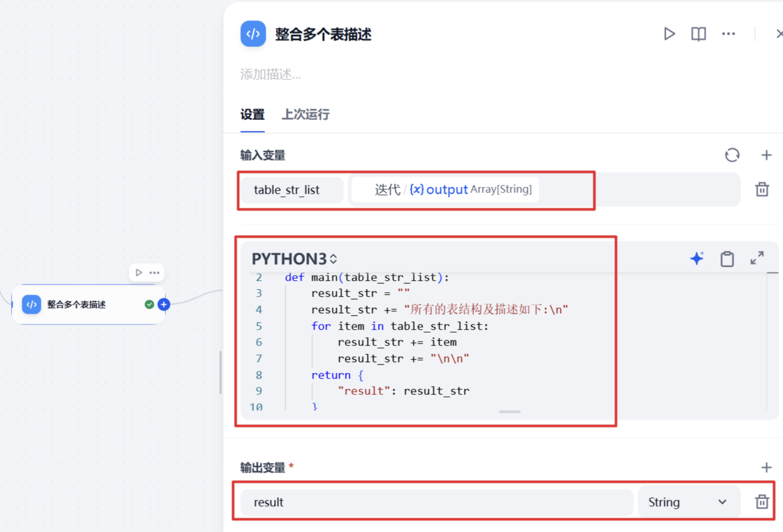Add a new input variable

(766, 155)
